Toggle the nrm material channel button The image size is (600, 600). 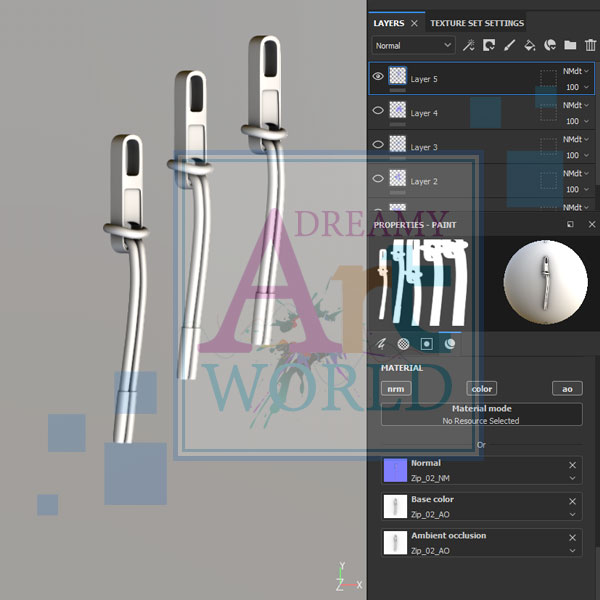click(396, 388)
